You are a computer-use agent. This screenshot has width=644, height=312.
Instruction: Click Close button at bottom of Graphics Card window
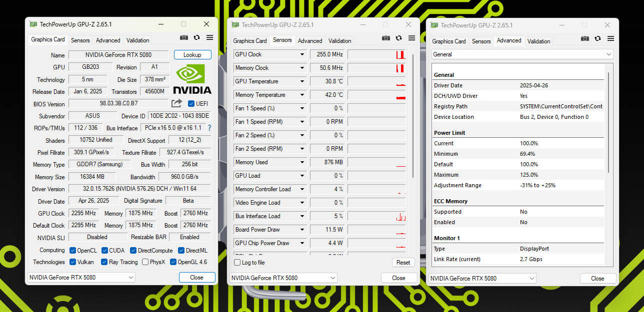[x=197, y=278]
